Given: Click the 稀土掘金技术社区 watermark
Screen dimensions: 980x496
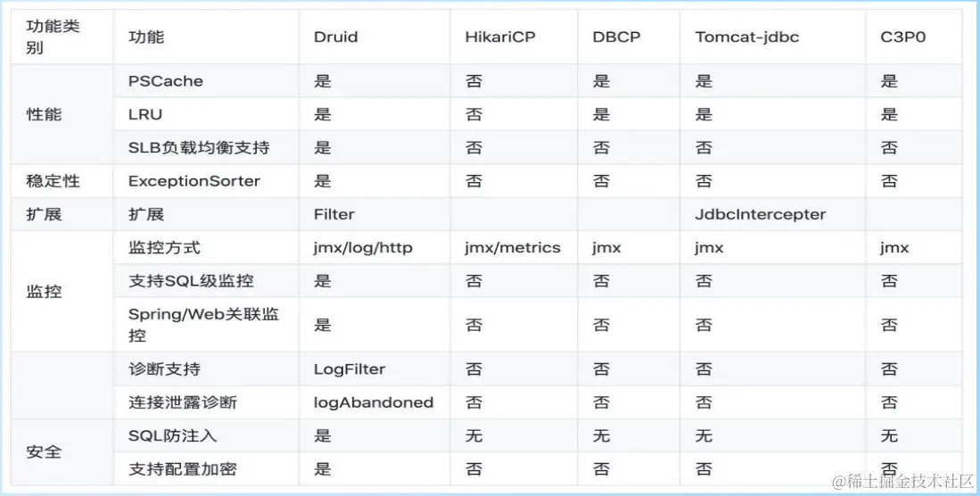Looking at the screenshot, I should 902,481.
